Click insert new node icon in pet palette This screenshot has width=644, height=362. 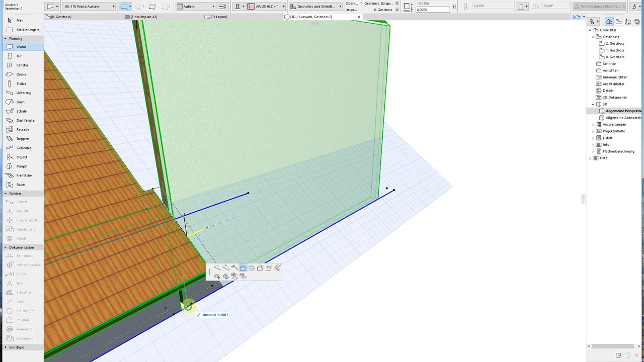tap(217, 268)
